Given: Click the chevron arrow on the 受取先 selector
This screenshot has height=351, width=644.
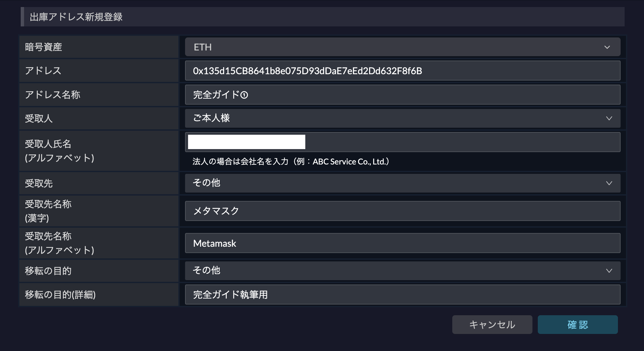Looking at the screenshot, I should click(609, 183).
